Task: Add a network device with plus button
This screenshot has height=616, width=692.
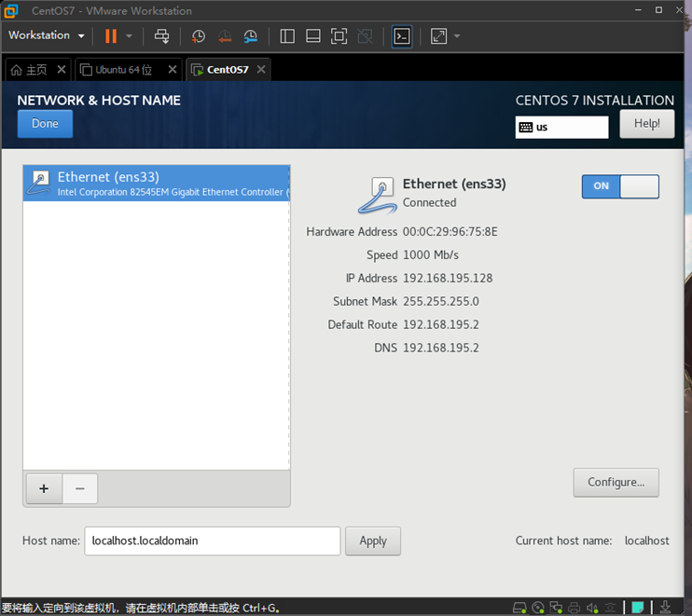Action: point(44,488)
